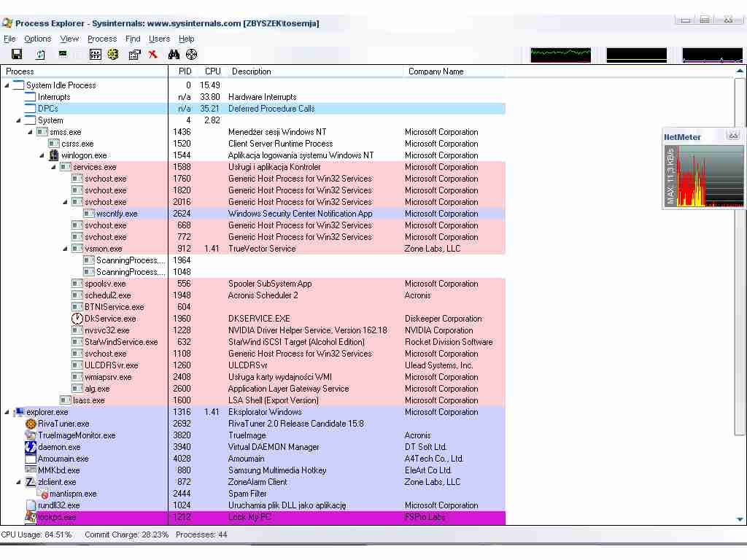Screen dimensions: 747x560
Task: Open the View menu
Action: pyautogui.click(x=69, y=39)
